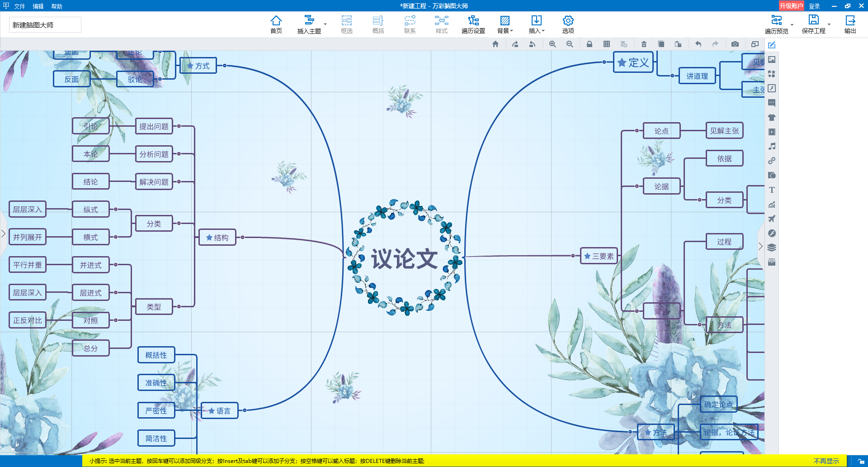The height and width of the screenshot is (467, 868).
Task: Open 选项 options gear
Action: 568,24
